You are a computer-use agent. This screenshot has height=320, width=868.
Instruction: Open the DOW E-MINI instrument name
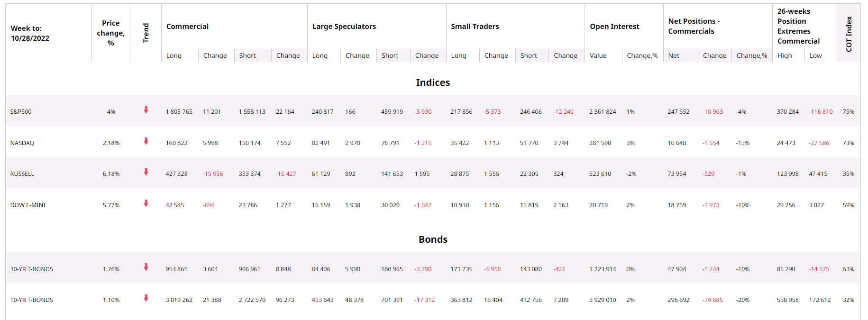pyautogui.click(x=28, y=205)
